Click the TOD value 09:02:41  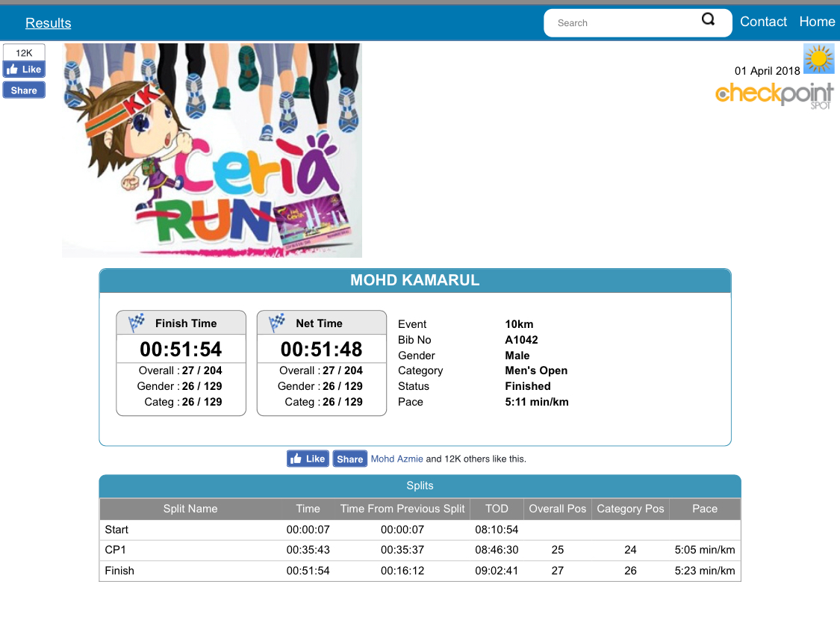coord(497,571)
